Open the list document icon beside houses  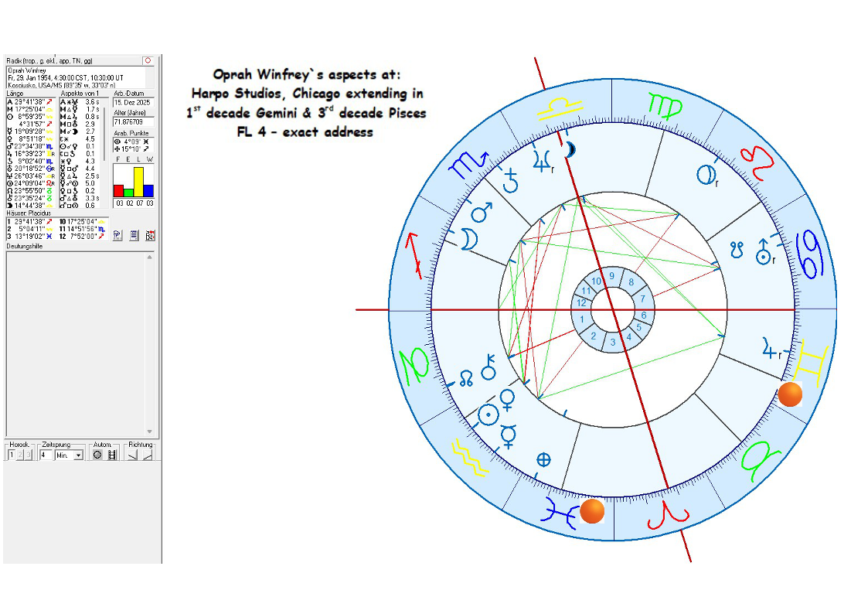click(134, 236)
